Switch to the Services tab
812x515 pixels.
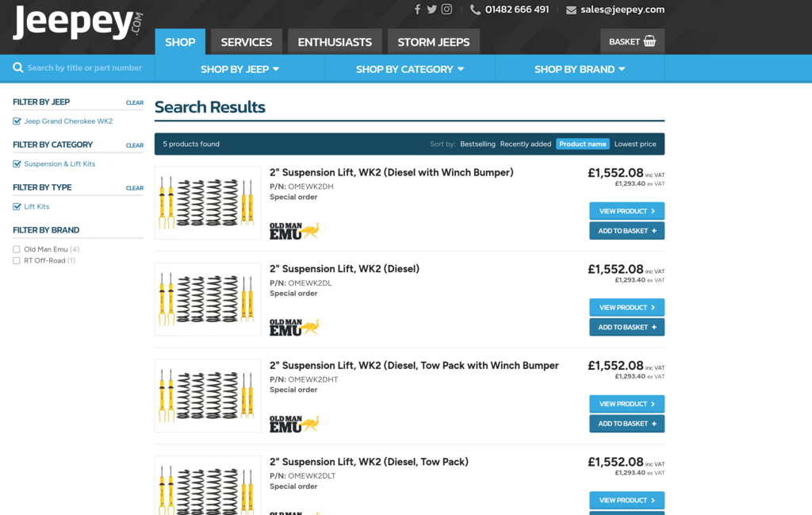(247, 42)
